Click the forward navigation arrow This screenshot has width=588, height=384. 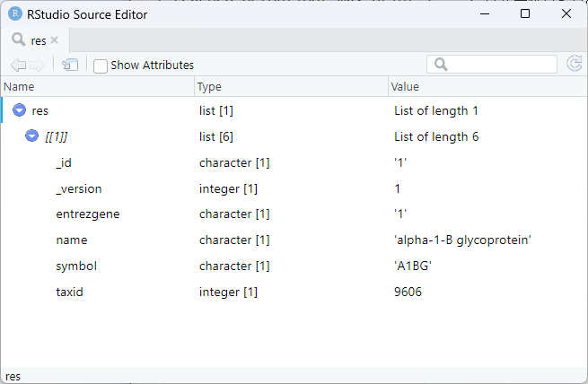tap(37, 65)
